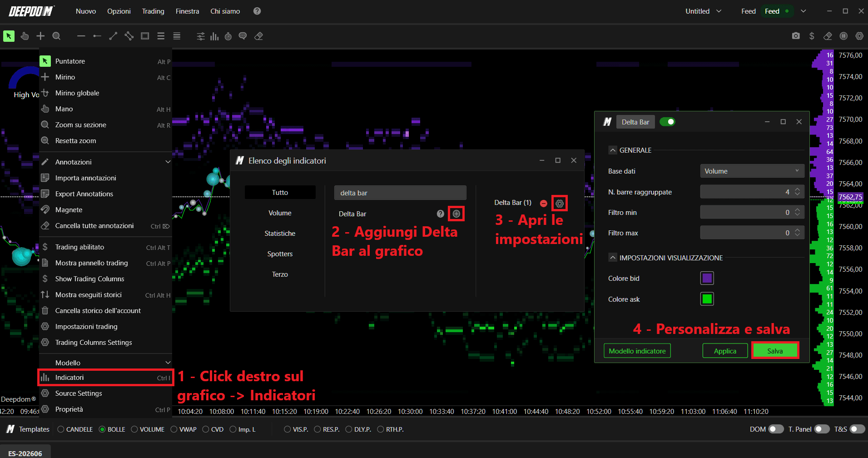
Task: Open the Feed dropdown arrow
Action: (804, 11)
